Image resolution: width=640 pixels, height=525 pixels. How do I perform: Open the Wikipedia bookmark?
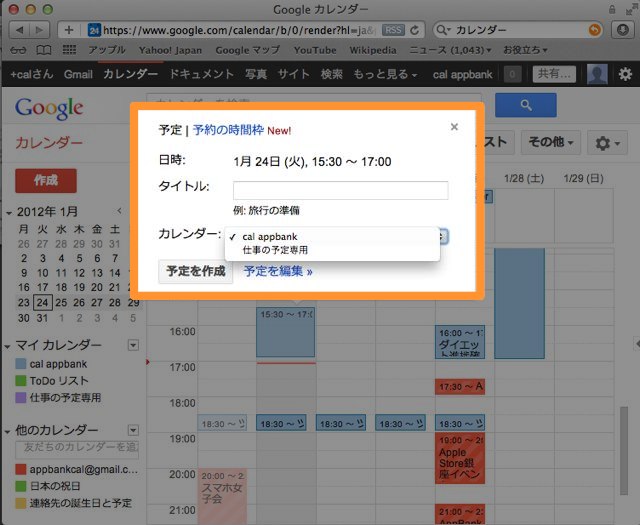(x=373, y=50)
